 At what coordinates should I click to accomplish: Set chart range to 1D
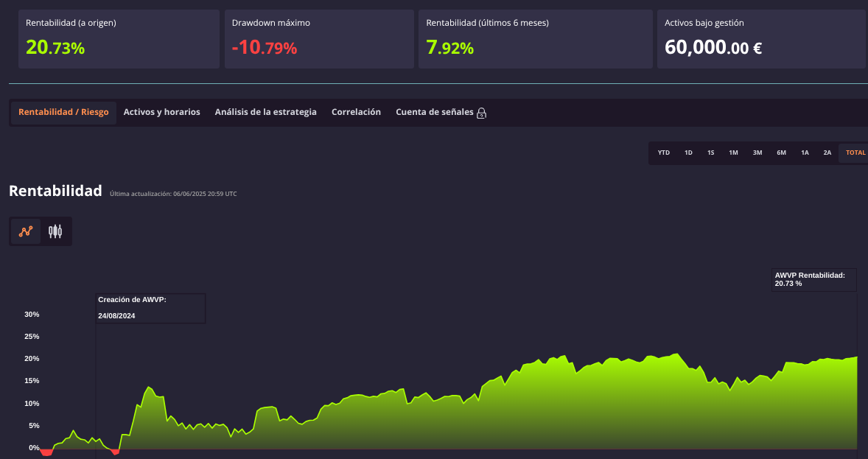[688, 153]
